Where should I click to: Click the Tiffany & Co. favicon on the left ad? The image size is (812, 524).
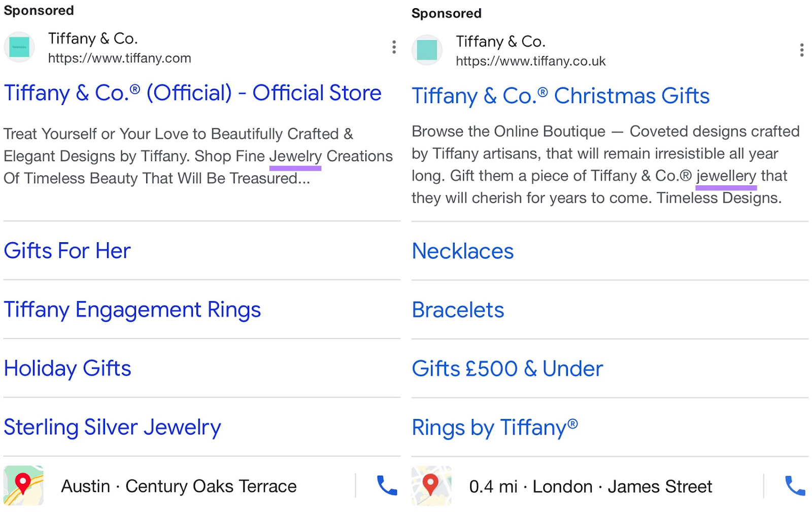19,47
